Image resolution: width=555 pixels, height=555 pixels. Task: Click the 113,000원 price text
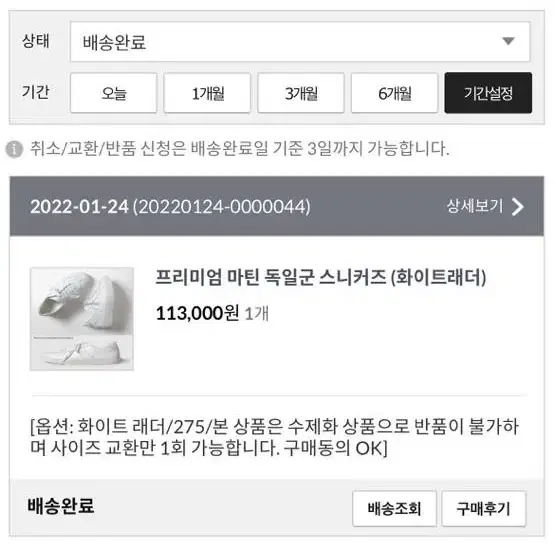coord(198,314)
